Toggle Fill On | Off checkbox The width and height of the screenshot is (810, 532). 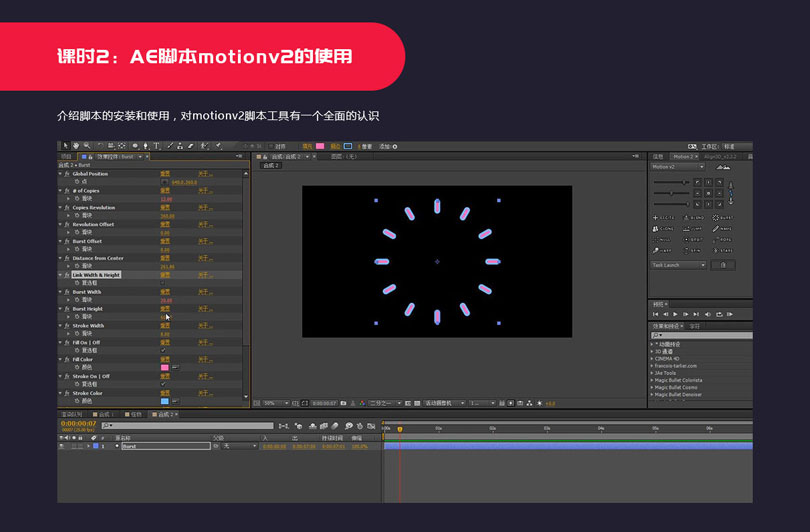[163, 350]
